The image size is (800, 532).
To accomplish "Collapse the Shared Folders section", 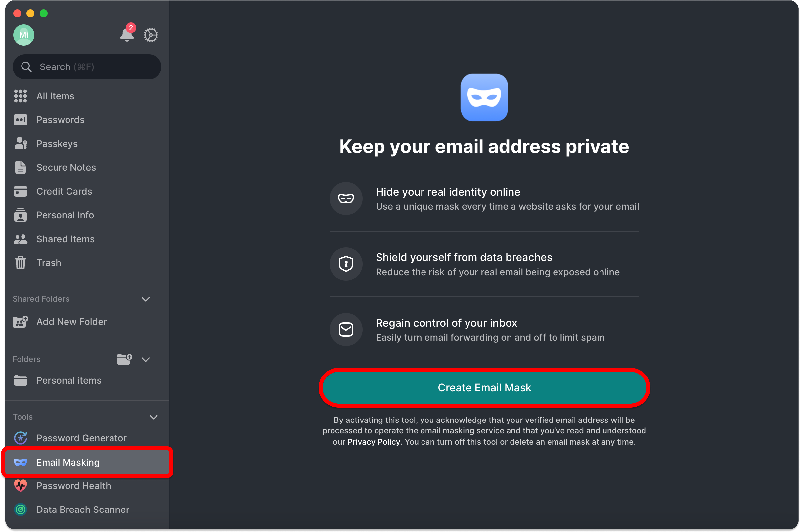I will [x=146, y=299].
